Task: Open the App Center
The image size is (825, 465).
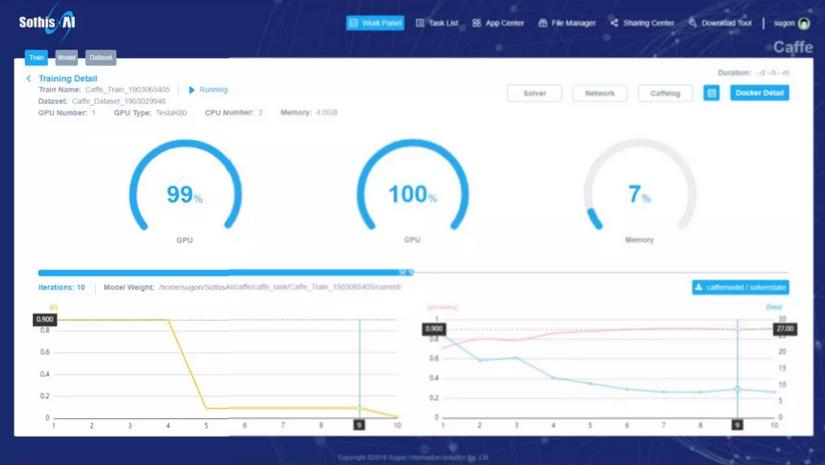Action: 498,23
